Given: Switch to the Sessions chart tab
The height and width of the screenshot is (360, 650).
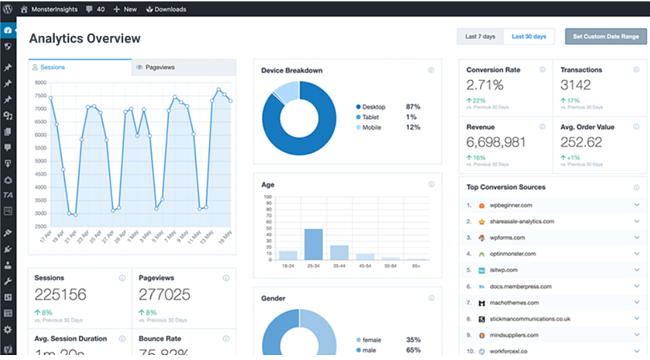Looking at the screenshot, I should (80, 67).
